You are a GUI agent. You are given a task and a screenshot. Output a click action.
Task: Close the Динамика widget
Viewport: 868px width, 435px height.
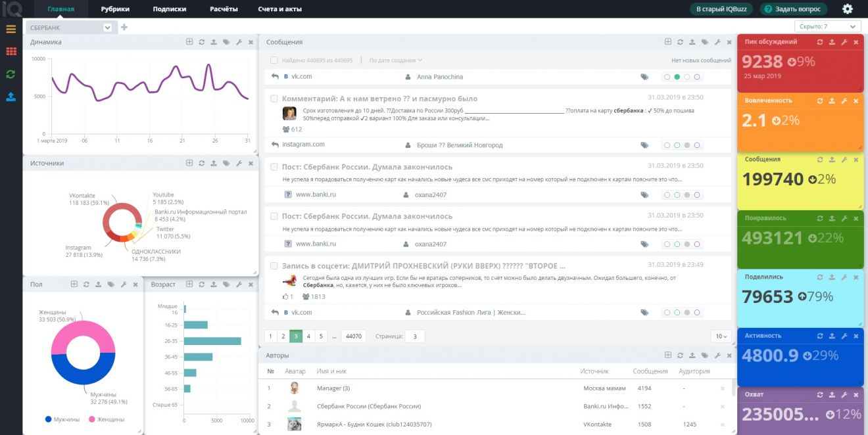click(251, 42)
